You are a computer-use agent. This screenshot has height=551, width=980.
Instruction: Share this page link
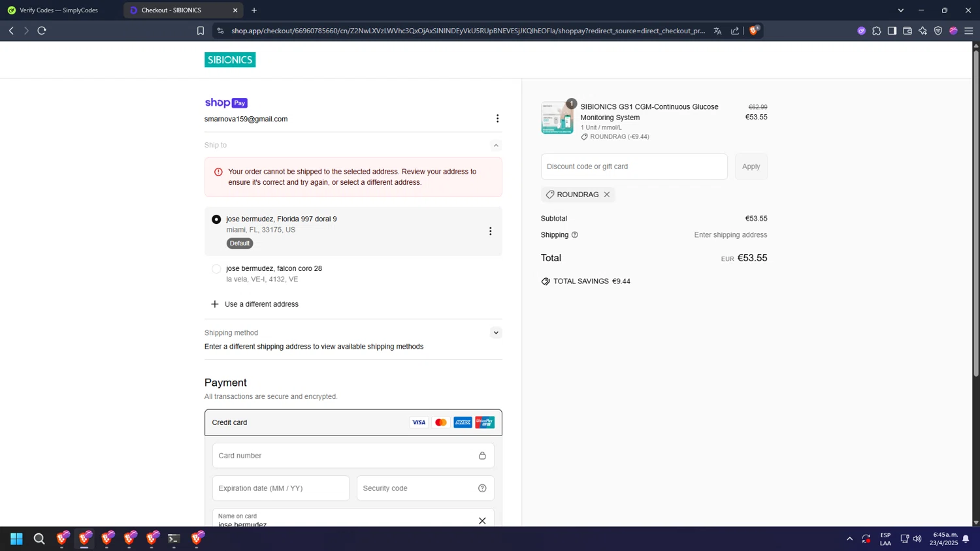click(735, 31)
